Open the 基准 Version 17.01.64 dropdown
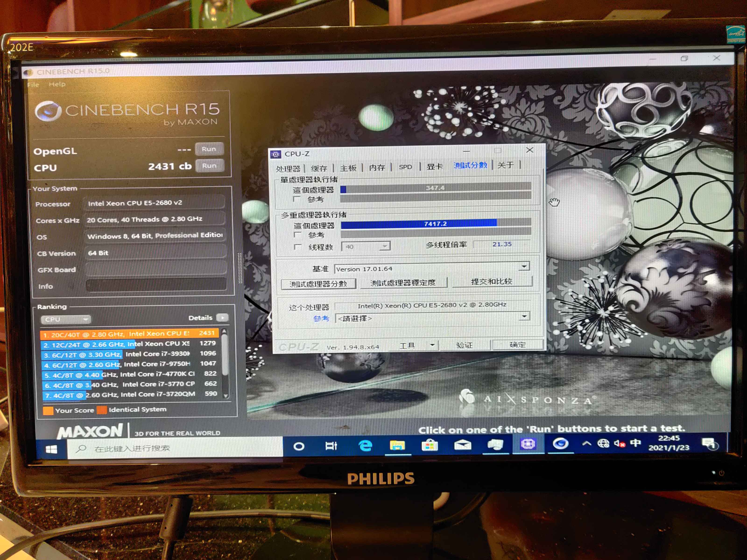 pos(432,268)
